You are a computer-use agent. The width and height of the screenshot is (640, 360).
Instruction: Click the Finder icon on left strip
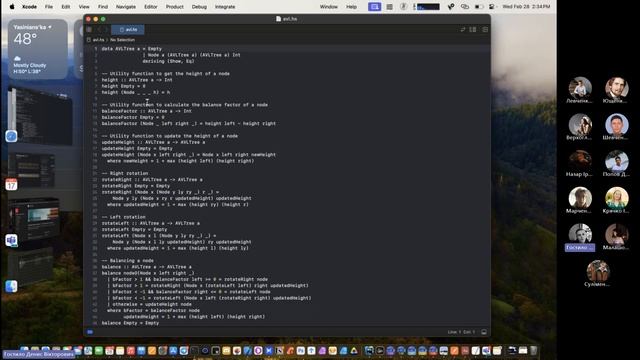click(11, 286)
